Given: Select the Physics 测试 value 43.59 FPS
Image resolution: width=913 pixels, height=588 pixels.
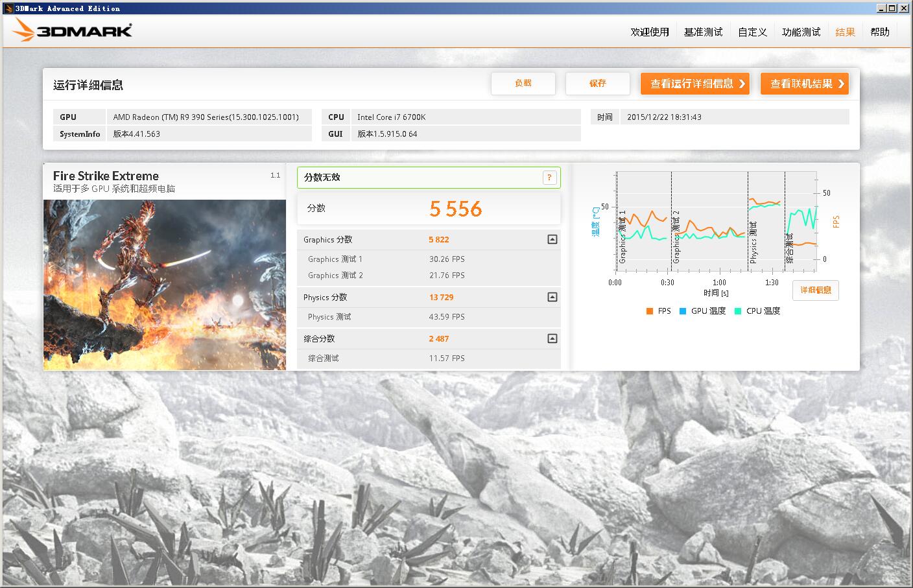Looking at the screenshot, I should [447, 317].
